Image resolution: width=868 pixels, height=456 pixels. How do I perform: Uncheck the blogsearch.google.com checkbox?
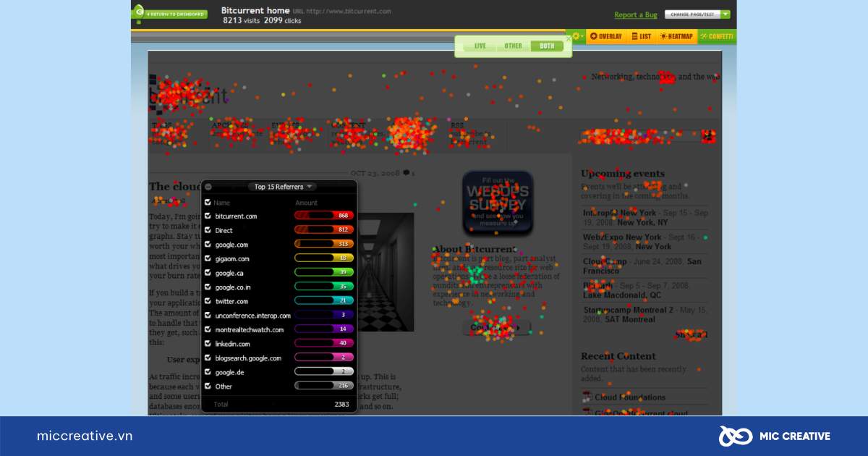click(x=208, y=358)
